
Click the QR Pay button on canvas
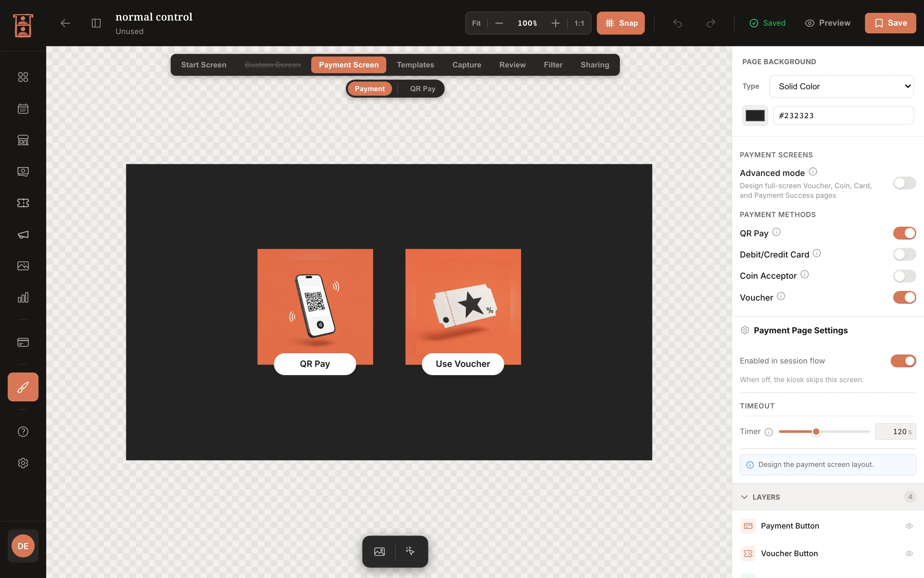click(x=315, y=364)
